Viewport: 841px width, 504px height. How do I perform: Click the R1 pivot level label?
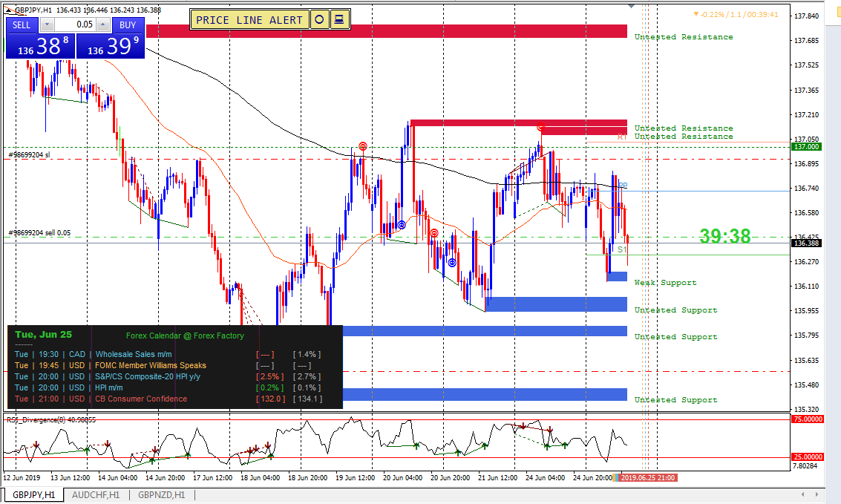(622, 137)
